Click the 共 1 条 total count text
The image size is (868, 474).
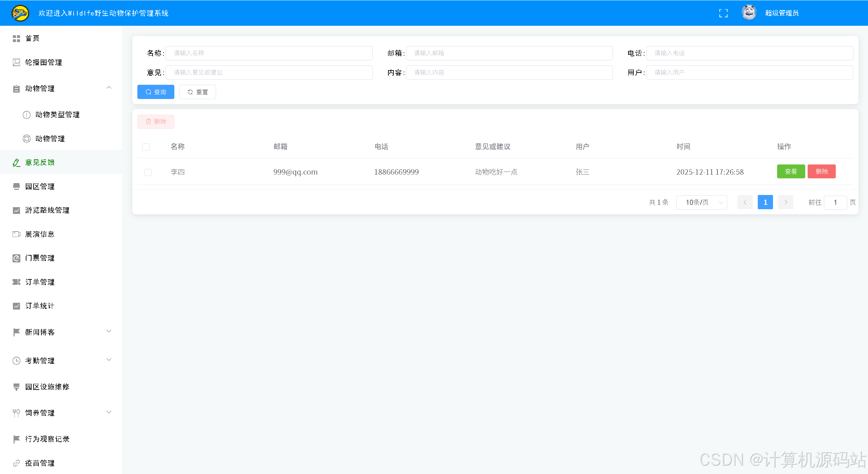(x=658, y=202)
